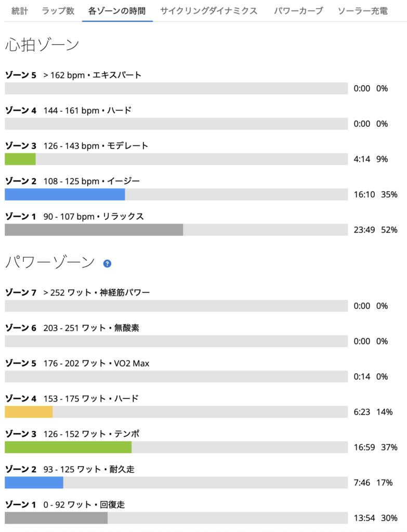This screenshot has width=407, height=532.
Task: Click the blue heart rate zone 2 bar
Action: coord(65,194)
